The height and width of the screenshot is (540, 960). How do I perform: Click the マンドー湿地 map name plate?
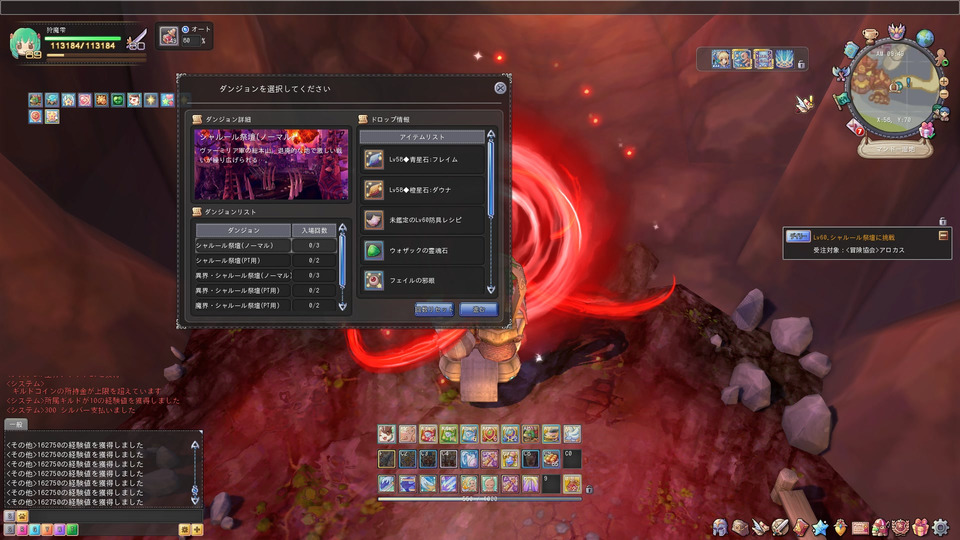(895, 149)
